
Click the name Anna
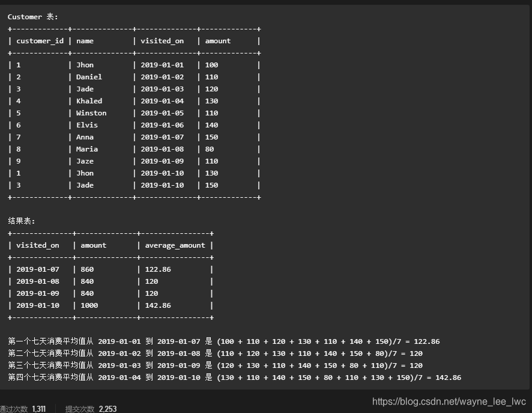[x=85, y=137]
